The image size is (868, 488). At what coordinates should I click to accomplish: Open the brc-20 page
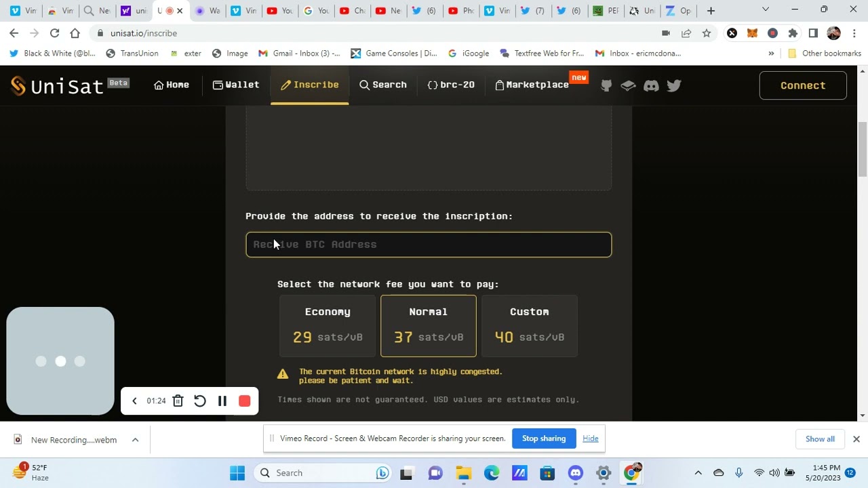click(451, 85)
